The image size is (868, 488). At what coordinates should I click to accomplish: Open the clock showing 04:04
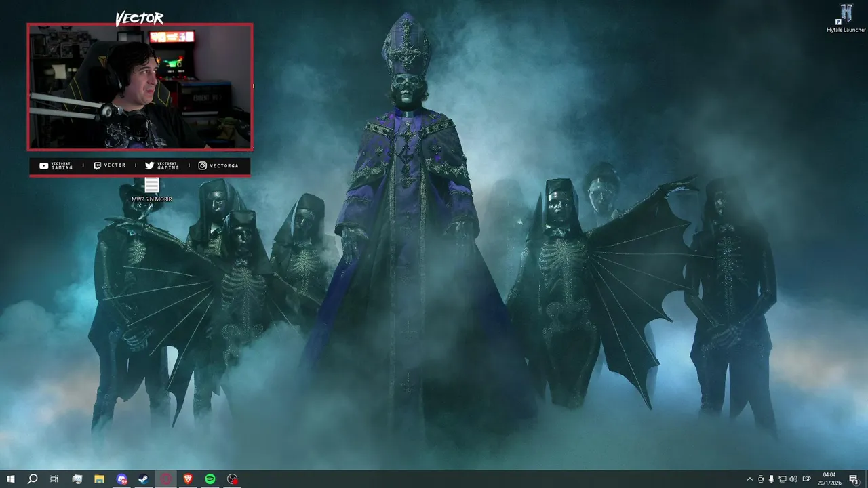829,479
